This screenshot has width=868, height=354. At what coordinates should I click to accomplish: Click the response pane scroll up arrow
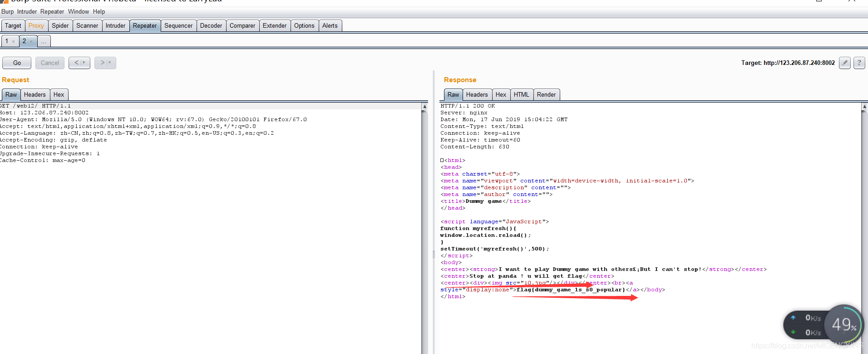coord(864,106)
